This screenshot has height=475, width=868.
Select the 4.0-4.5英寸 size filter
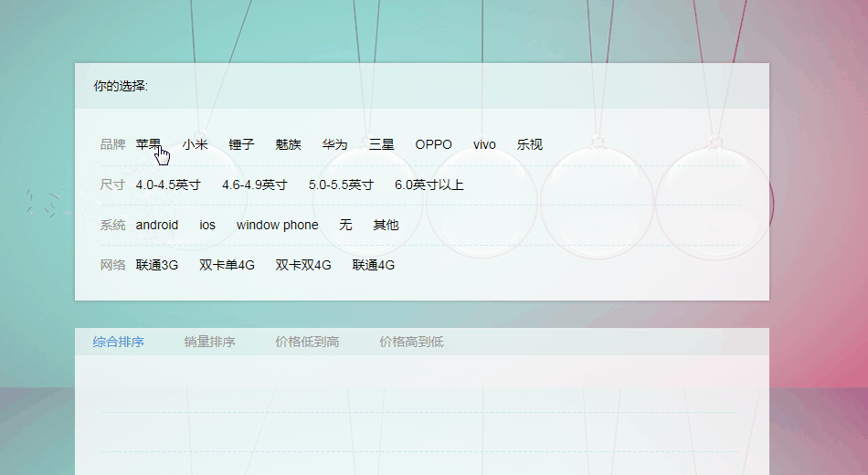tap(168, 185)
